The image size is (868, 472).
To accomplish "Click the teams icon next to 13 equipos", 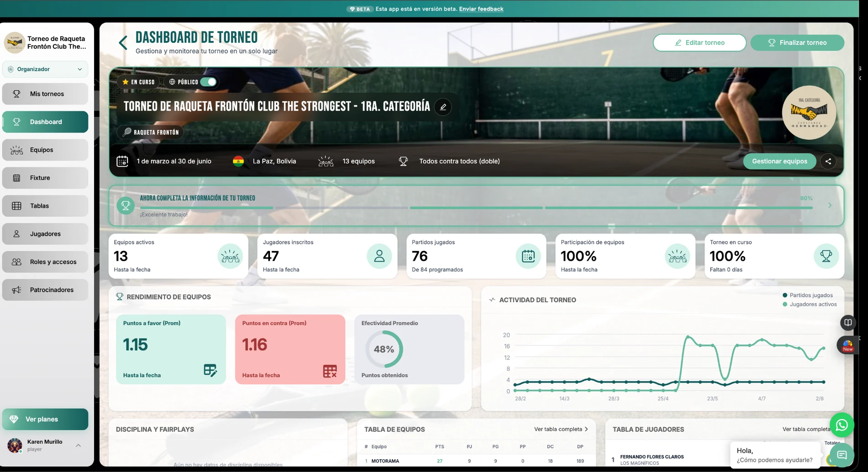I will tap(326, 161).
